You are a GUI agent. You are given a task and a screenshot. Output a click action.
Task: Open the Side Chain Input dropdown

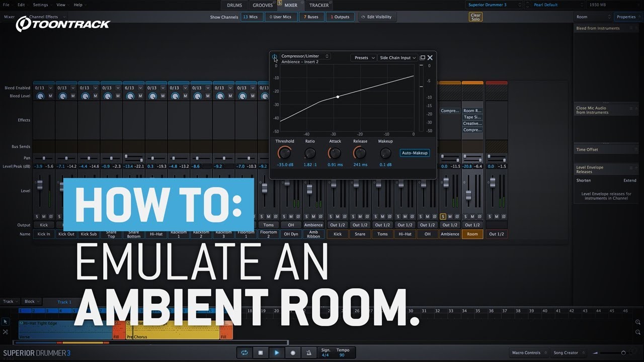[397, 58]
